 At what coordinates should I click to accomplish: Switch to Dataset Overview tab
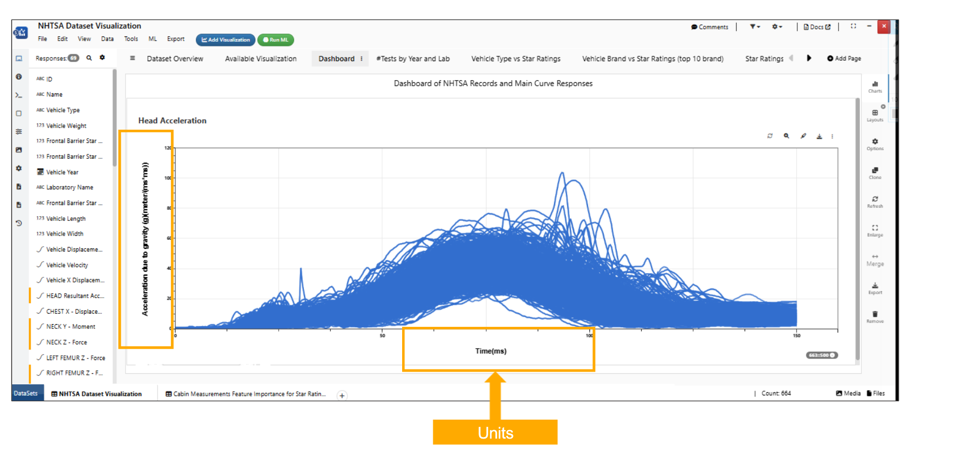pos(175,59)
